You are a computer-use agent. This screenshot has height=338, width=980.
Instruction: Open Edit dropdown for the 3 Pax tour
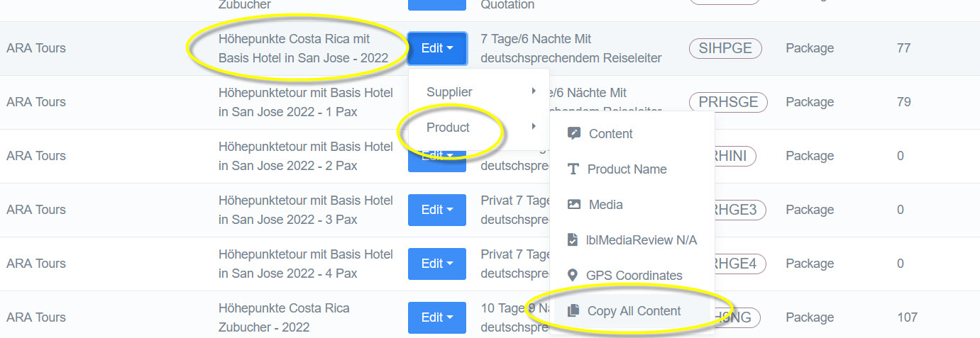coord(437,210)
